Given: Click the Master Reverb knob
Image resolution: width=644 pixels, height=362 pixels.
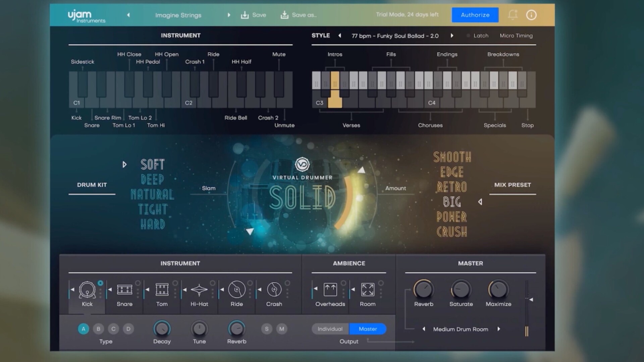Looking at the screenshot, I should [424, 289].
